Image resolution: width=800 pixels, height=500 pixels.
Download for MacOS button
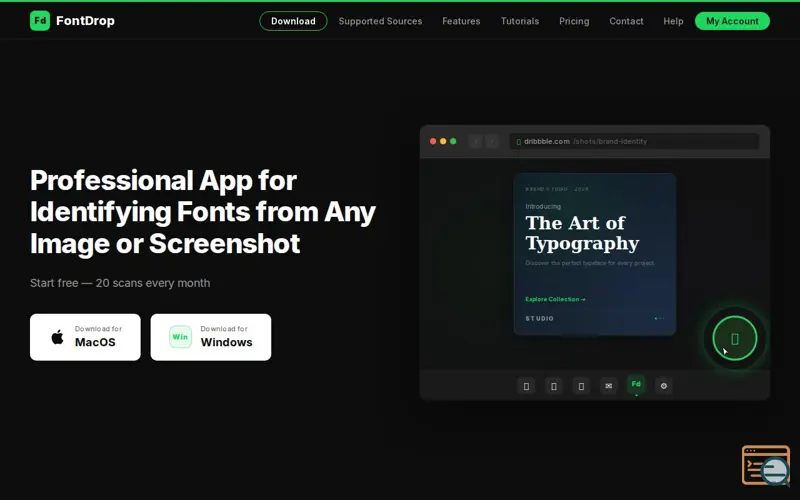(x=85, y=337)
